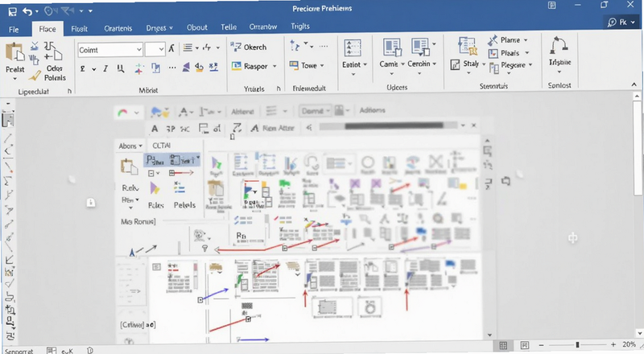Screen dimensions: 644x354
Task: Click the Senoorrst status bar text
Action: [x=19, y=352]
